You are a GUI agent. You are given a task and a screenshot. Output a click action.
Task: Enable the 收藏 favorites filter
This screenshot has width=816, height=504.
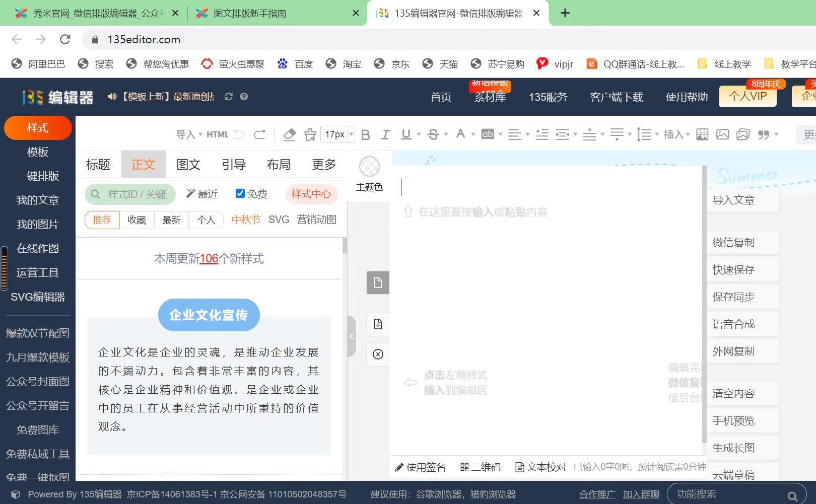[136, 220]
